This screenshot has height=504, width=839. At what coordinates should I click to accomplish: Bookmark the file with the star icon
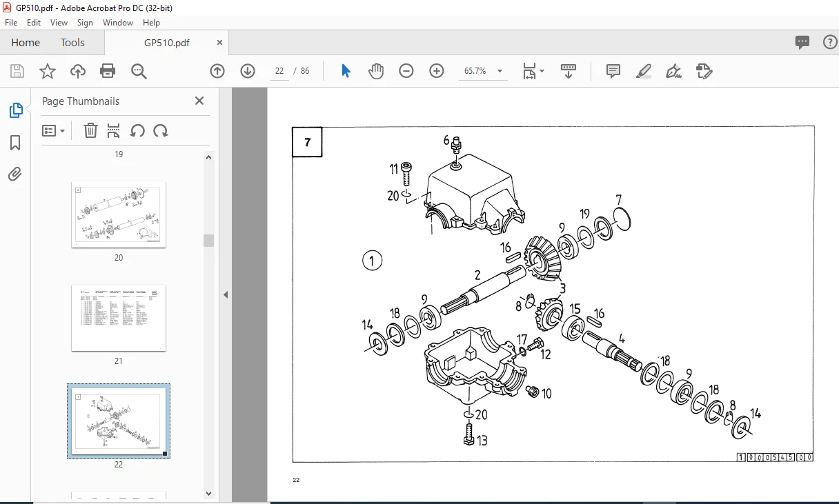point(47,71)
